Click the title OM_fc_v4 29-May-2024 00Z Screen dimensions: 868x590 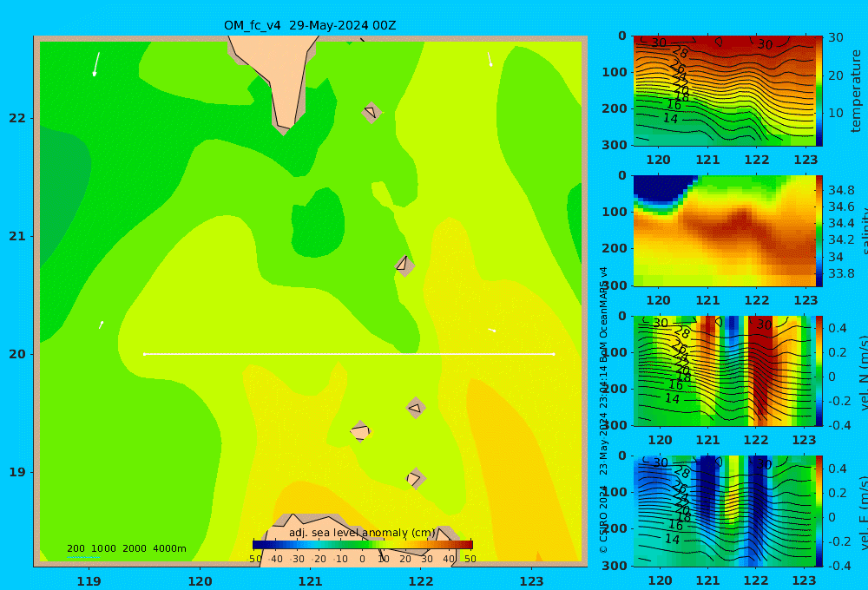[x=310, y=25]
